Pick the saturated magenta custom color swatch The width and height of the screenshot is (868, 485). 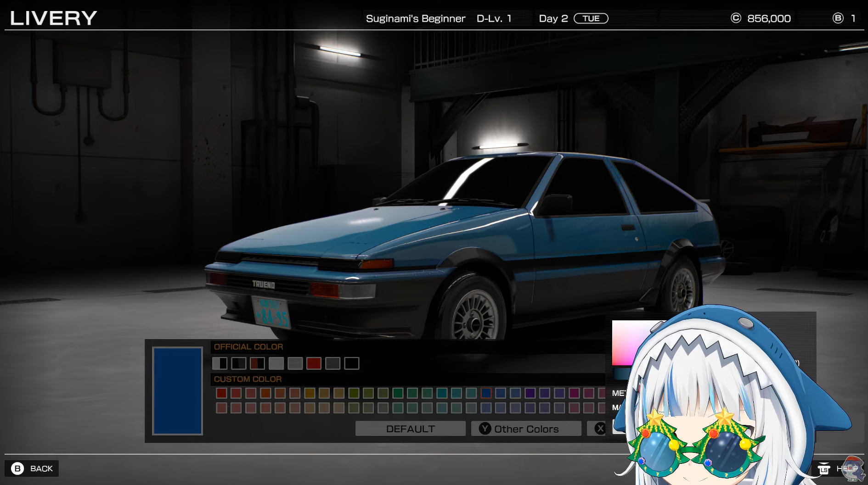(x=574, y=393)
